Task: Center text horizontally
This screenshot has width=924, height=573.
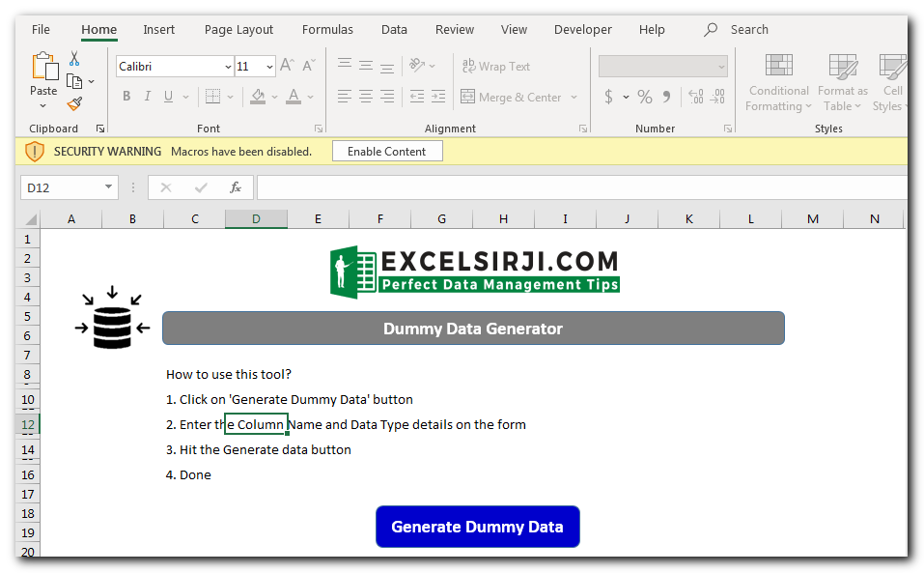Action: click(366, 97)
